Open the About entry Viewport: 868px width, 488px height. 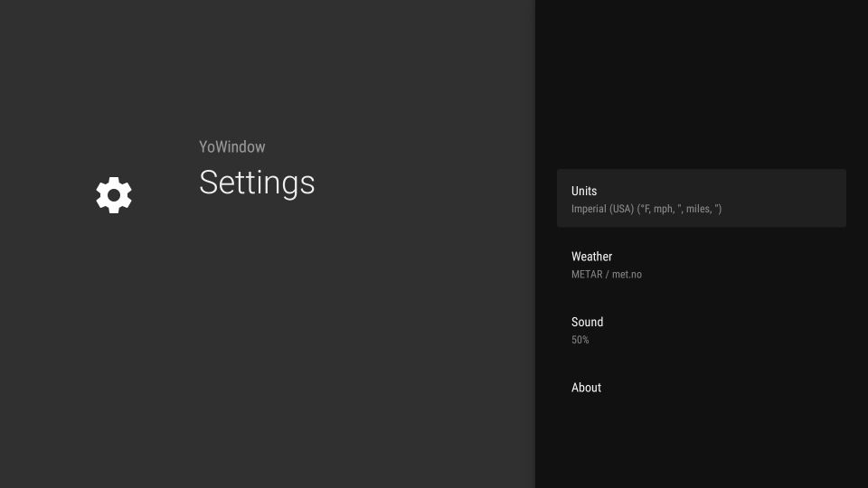coord(702,388)
